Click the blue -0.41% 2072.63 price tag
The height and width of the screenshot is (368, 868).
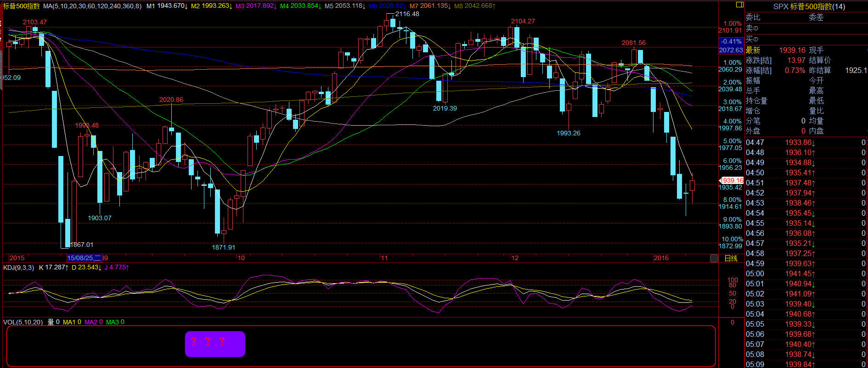731,45
